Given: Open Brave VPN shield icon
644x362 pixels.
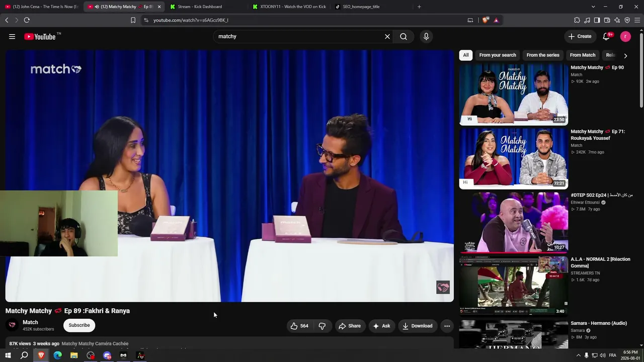Looking at the screenshot, I should tap(627, 20).
